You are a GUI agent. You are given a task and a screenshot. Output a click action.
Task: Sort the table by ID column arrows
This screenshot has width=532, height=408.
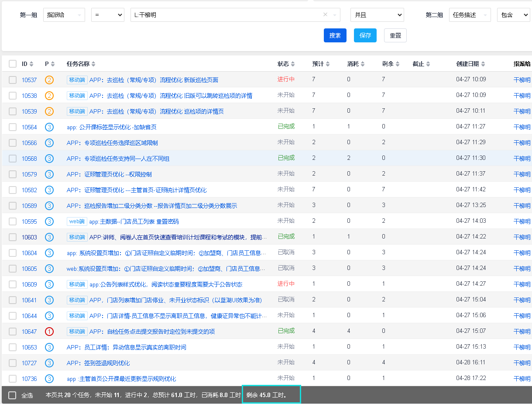point(31,64)
